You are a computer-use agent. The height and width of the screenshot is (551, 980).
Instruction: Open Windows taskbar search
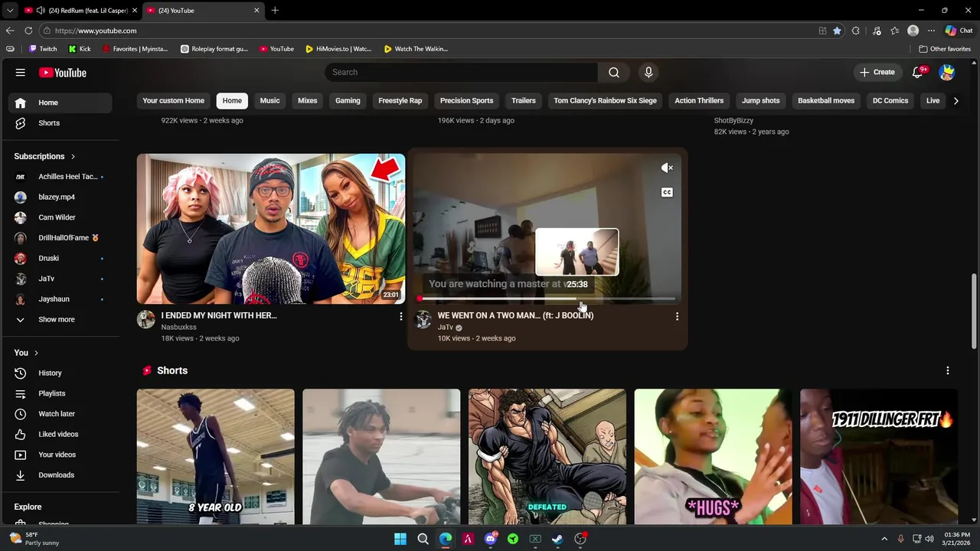[423, 539]
